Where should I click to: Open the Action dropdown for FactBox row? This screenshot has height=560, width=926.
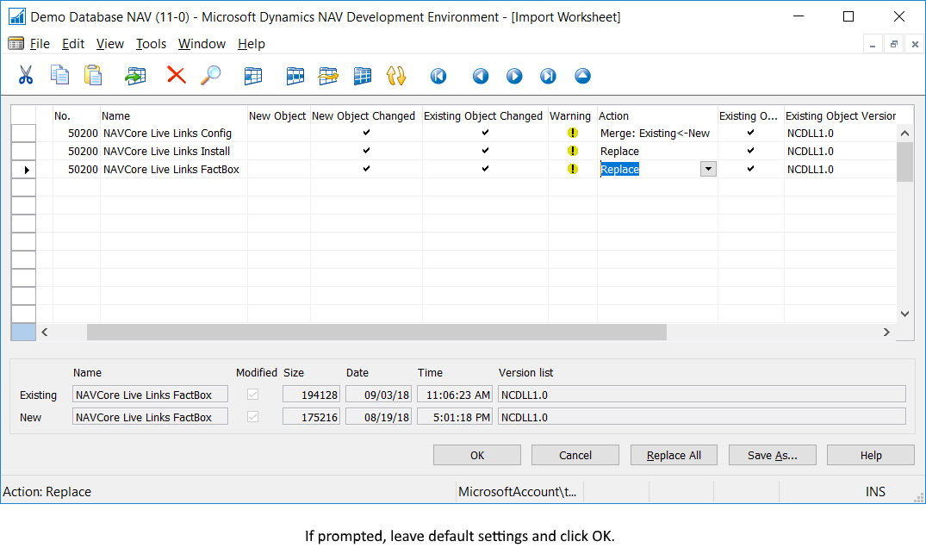708,170
